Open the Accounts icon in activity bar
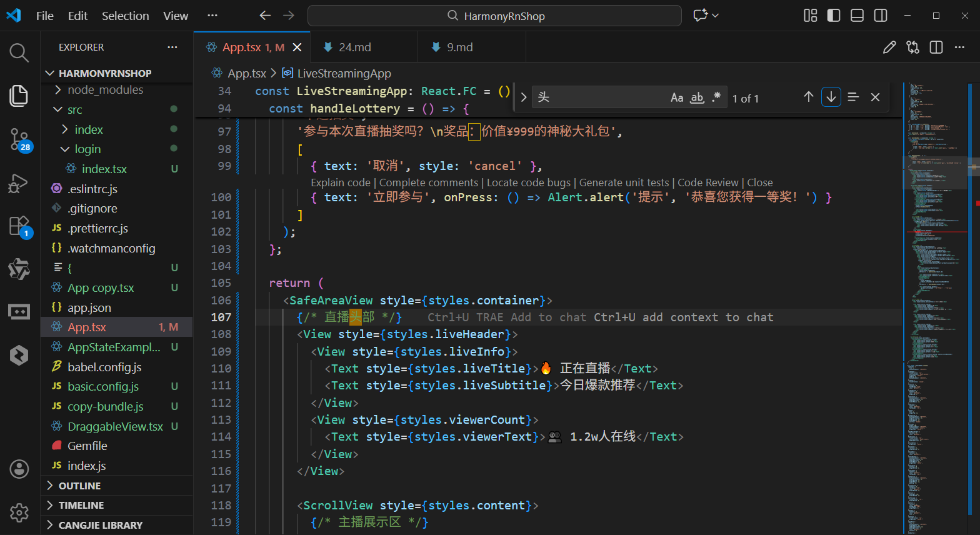 tap(19, 469)
